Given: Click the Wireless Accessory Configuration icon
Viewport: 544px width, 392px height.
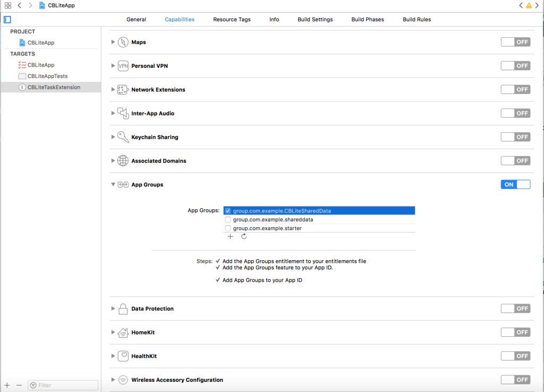Looking at the screenshot, I should [x=123, y=380].
